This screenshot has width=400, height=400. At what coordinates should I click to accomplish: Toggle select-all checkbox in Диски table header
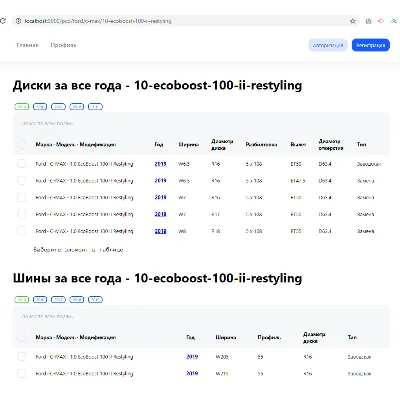pyautogui.click(x=21, y=145)
